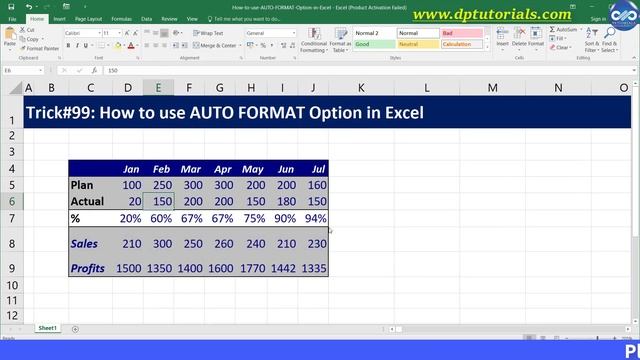Click Sign in link
Image resolution: width=640 pixels, height=360 pixels.
(x=598, y=19)
